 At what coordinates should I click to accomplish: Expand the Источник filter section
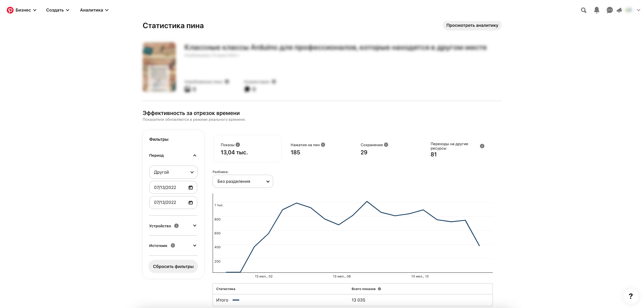[x=195, y=246]
